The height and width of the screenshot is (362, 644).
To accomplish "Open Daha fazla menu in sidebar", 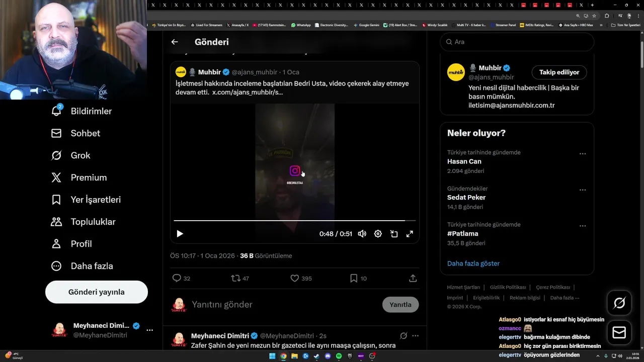I will pos(82,266).
